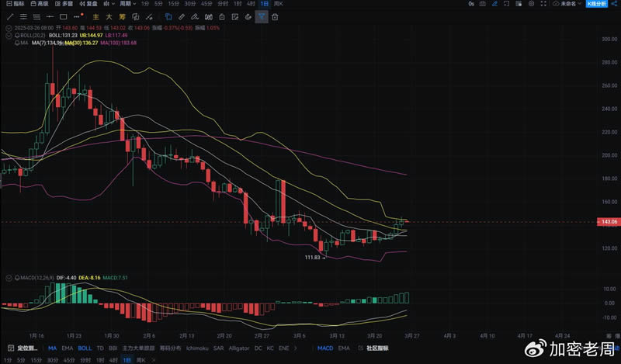The image size is (621, 364).
Task: Select the rectangle drawing tool
Action: [x=64, y=17]
